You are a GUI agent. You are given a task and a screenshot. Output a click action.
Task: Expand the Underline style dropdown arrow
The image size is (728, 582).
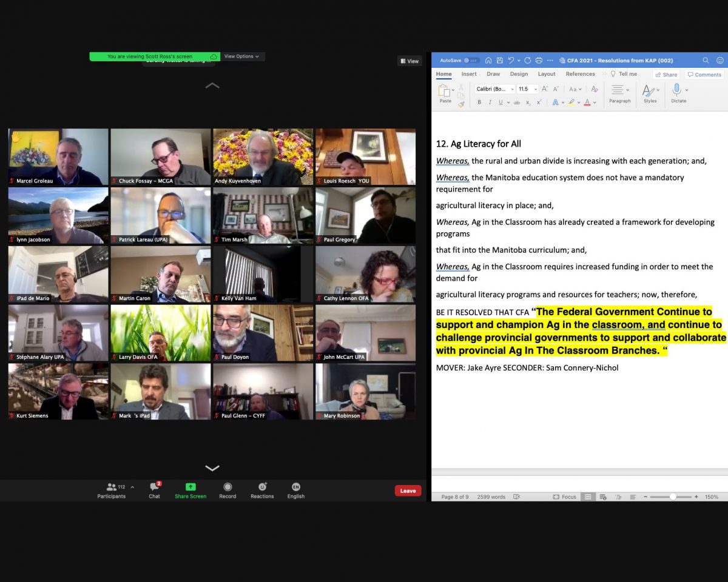pos(508,102)
